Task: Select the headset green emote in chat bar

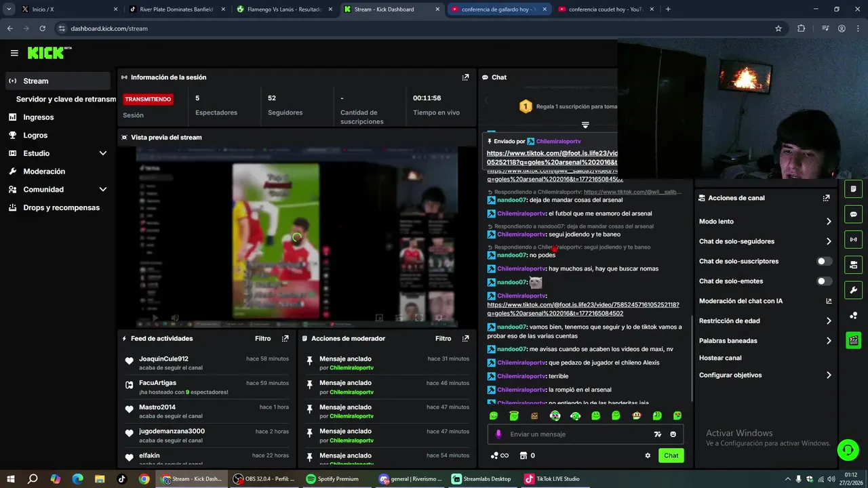Action: (x=575, y=415)
